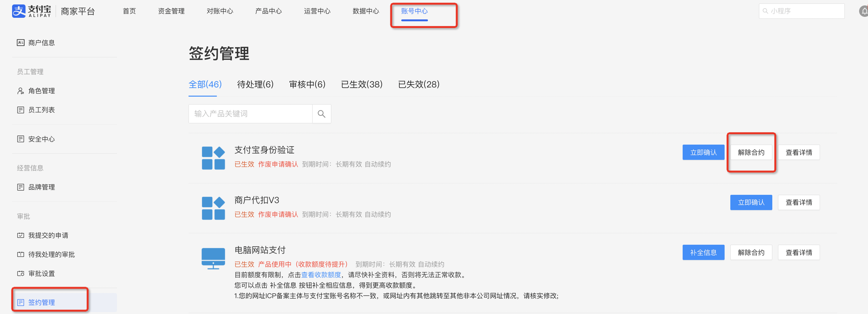The image size is (868, 314).
Task: Click the 商家平台 header title
Action: tap(78, 11)
